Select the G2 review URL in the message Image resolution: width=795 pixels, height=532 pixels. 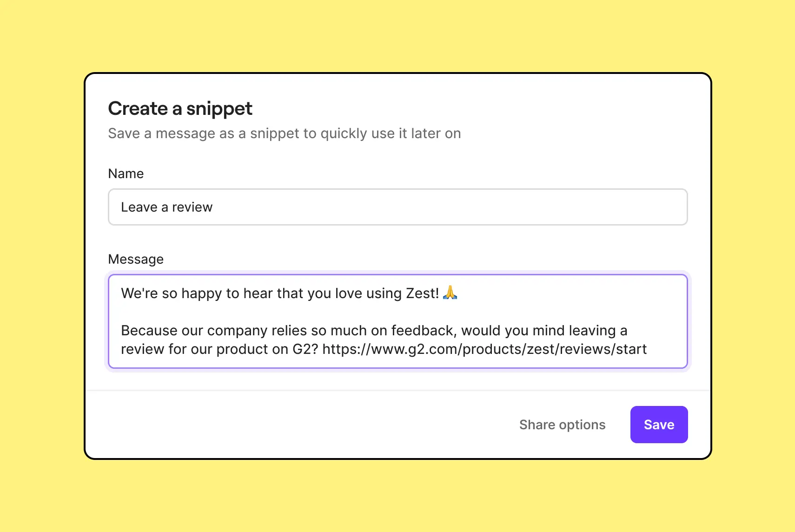click(485, 349)
